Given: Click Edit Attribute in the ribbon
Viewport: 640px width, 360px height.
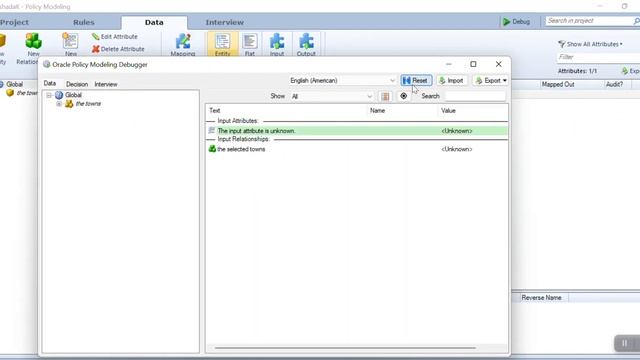Looking at the screenshot, I should click(115, 37).
